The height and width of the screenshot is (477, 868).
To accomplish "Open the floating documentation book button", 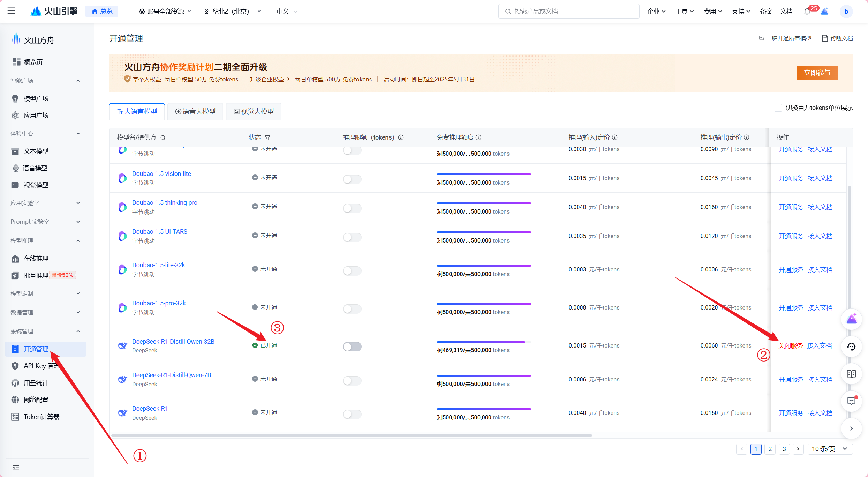I will pyautogui.click(x=852, y=374).
